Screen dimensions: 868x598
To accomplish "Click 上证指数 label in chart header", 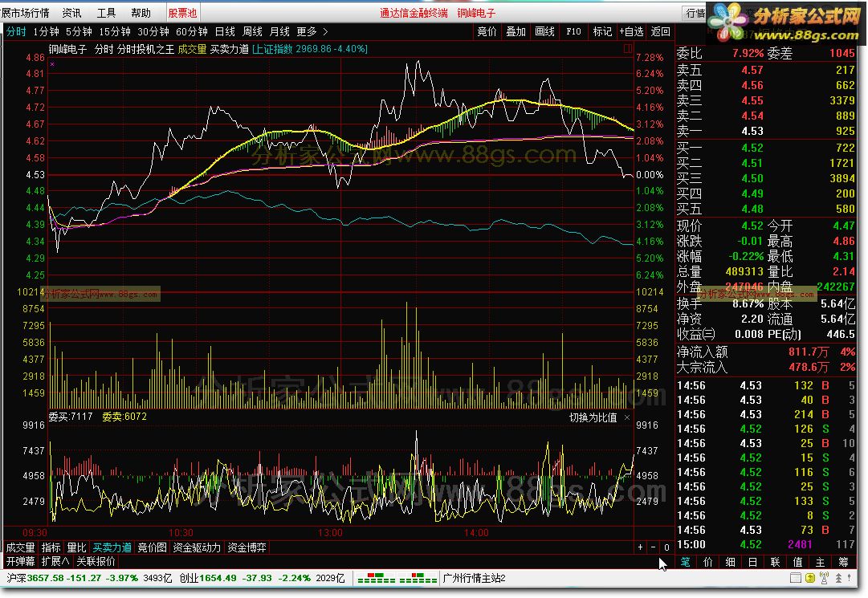I will (274, 49).
